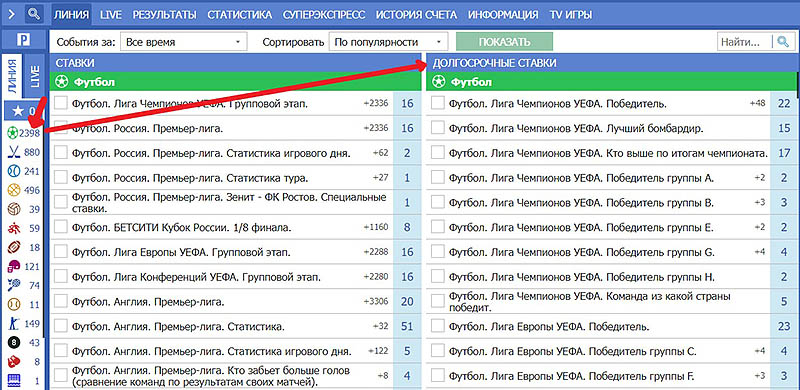Open TV ИГРЫ menu item
The width and height of the screenshot is (800, 390).
point(571,15)
